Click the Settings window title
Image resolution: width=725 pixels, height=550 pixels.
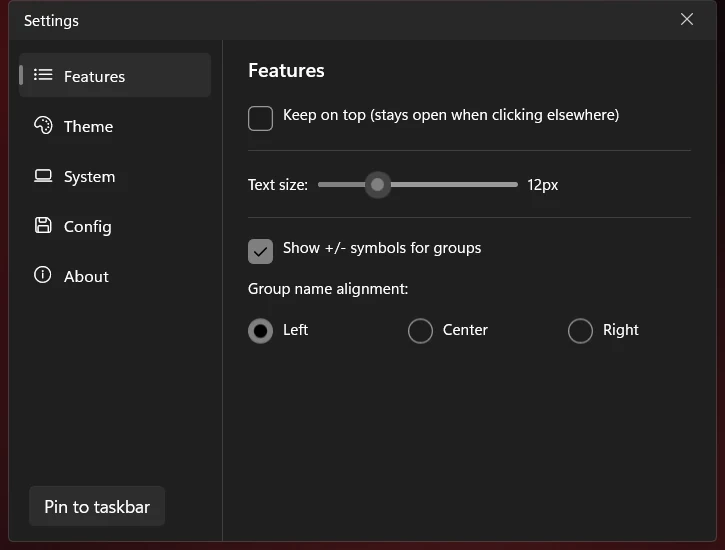(51, 21)
